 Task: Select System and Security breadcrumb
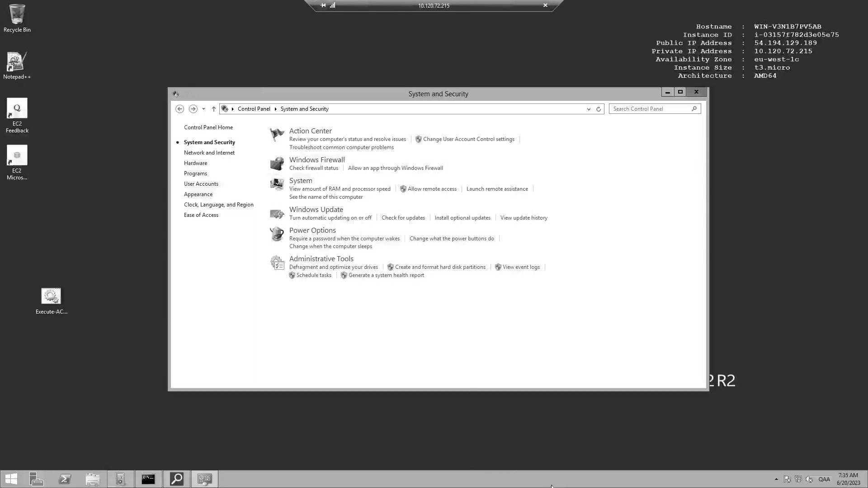(305, 109)
